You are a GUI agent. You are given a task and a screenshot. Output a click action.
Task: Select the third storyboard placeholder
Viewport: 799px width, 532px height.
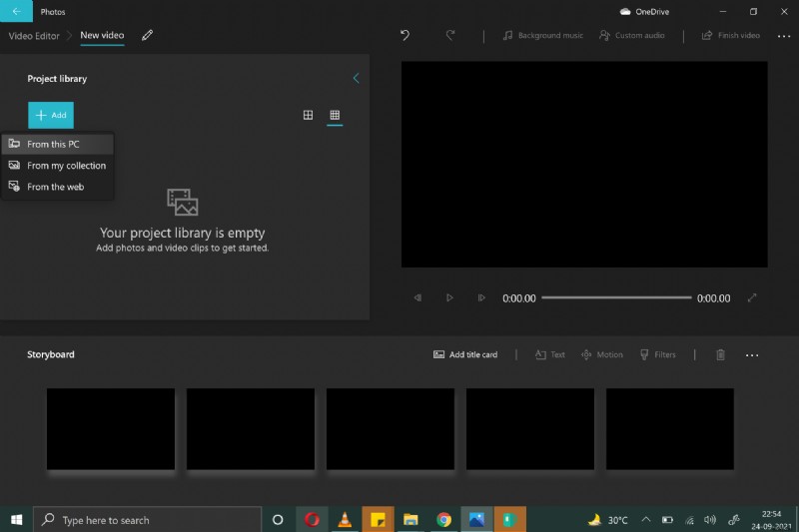click(391, 428)
